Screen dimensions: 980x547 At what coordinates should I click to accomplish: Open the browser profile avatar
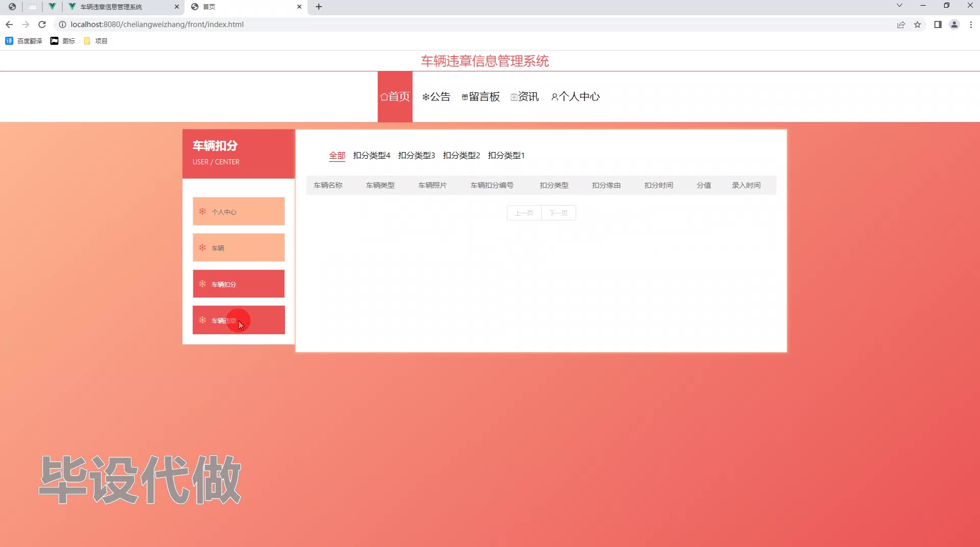[954, 24]
